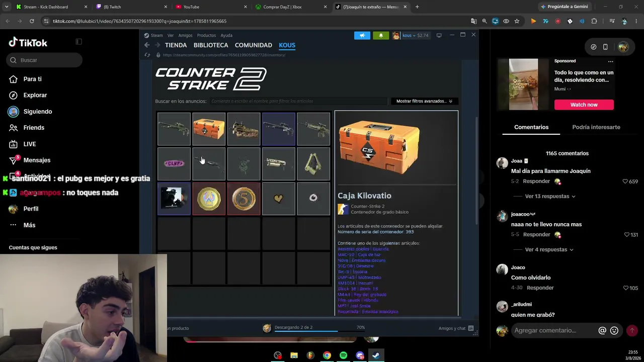Open TikTok get-app phone icon

[x=605, y=47]
